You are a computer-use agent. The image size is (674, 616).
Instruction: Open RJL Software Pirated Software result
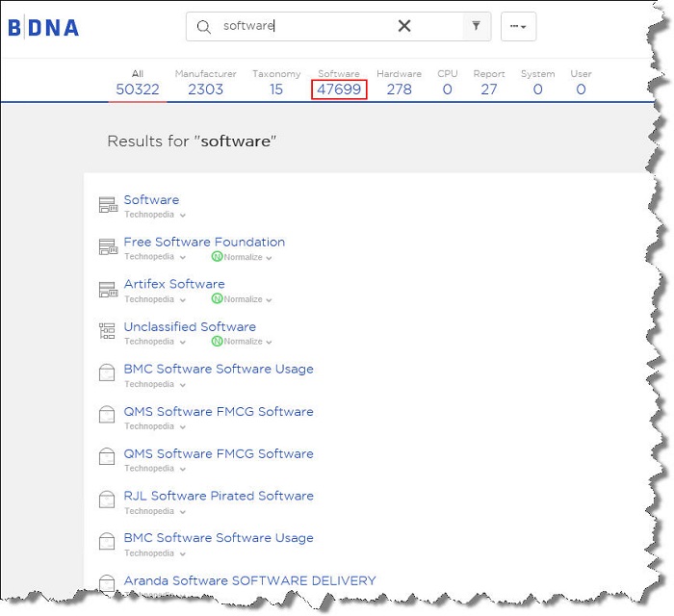pyautogui.click(x=219, y=496)
